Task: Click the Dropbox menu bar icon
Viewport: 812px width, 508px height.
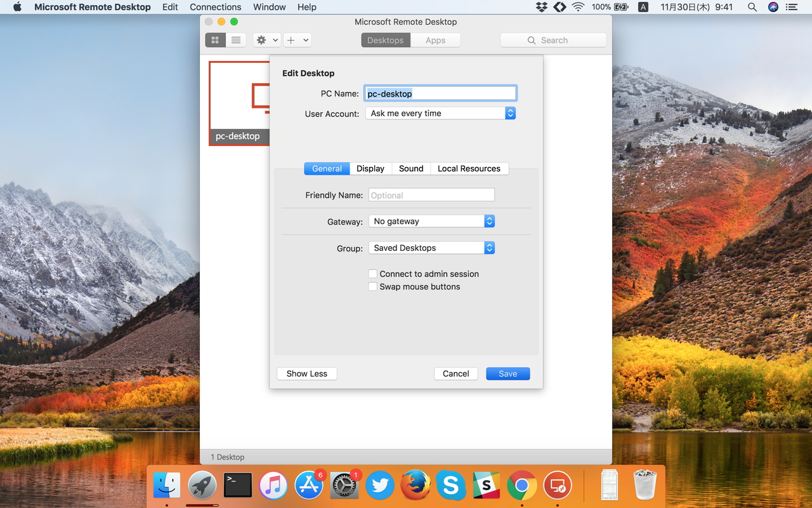Action: (541, 7)
